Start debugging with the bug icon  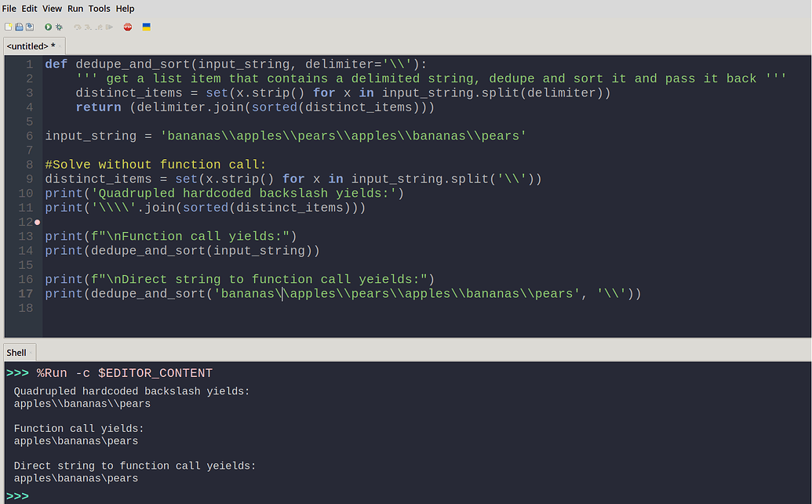point(59,27)
